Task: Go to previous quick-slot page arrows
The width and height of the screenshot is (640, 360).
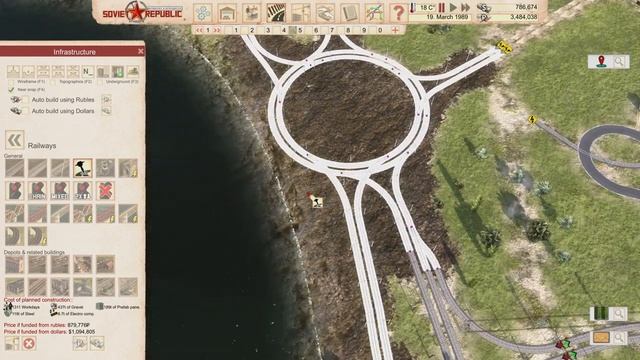Action: [x=199, y=30]
